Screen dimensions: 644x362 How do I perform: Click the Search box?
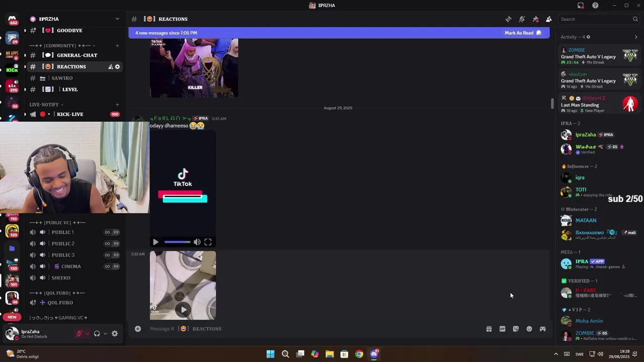599,19
